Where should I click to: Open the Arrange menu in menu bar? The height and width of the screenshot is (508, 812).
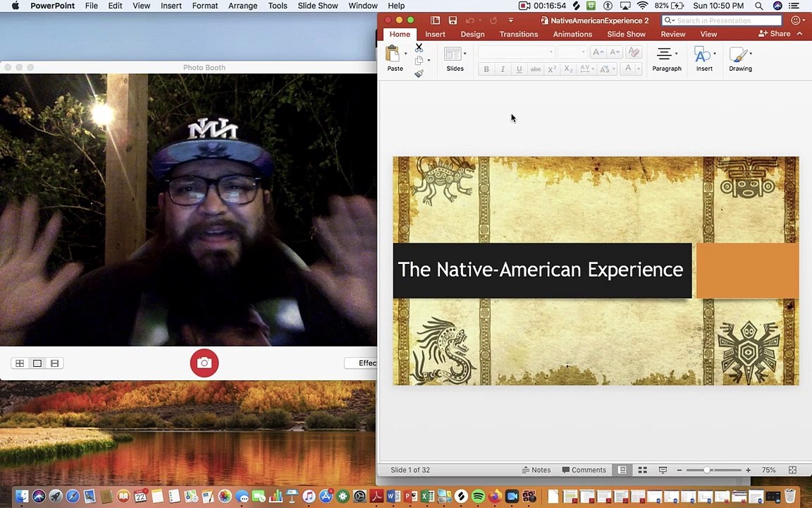point(242,6)
